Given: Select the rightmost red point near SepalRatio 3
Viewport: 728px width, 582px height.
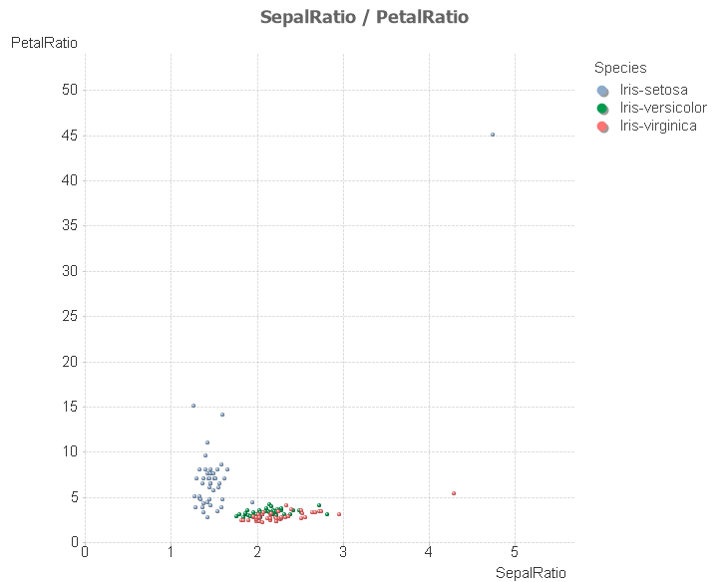Looking at the screenshot, I should [x=339, y=514].
